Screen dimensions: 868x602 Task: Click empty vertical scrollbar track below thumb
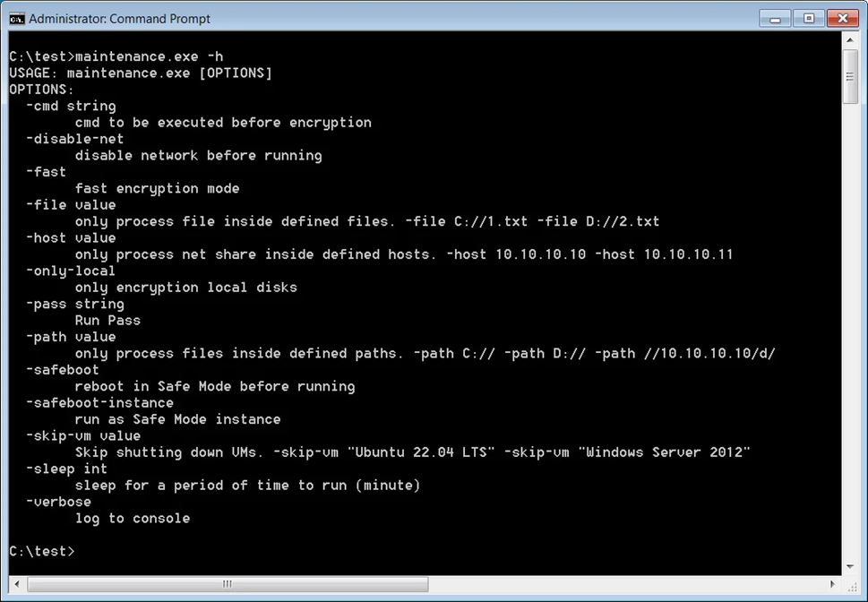click(850, 331)
